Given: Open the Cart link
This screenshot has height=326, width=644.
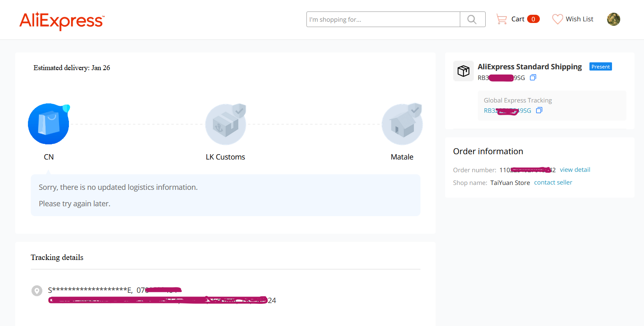Looking at the screenshot, I should pos(518,19).
